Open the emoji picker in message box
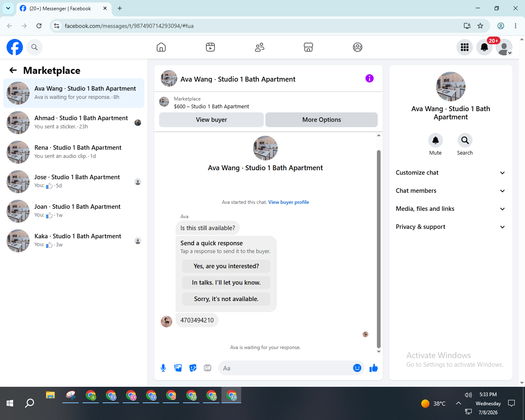525x420 pixels. pyautogui.click(x=357, y=368)
